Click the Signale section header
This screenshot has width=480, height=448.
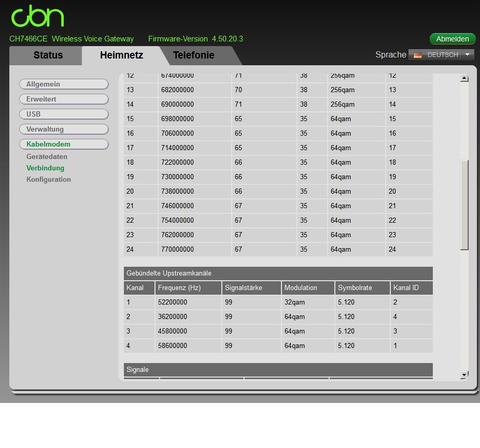click(278, 369)
